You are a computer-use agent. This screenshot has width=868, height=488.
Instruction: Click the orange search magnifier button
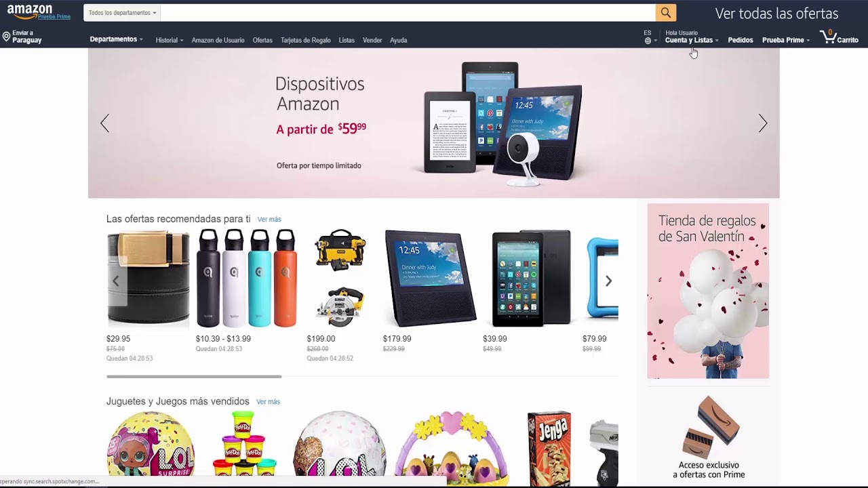pyautogui.click(x=665, y=13)
